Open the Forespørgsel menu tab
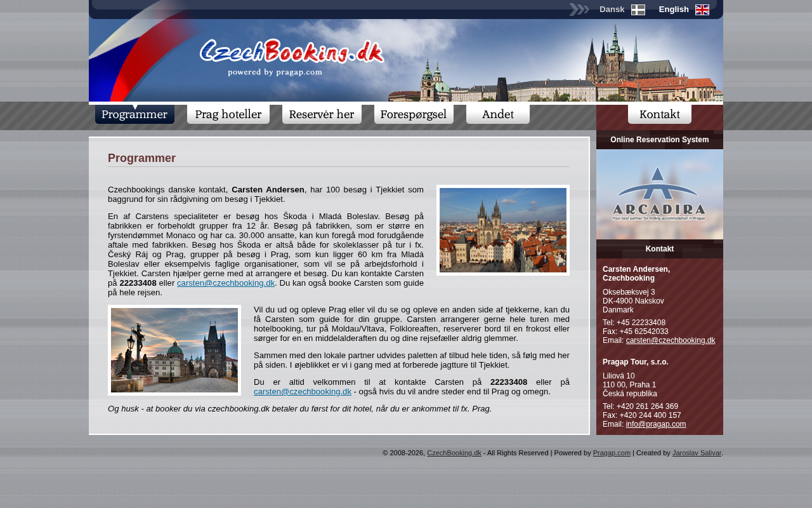Viewport: 812px width, 508px height. pos(414,114)
